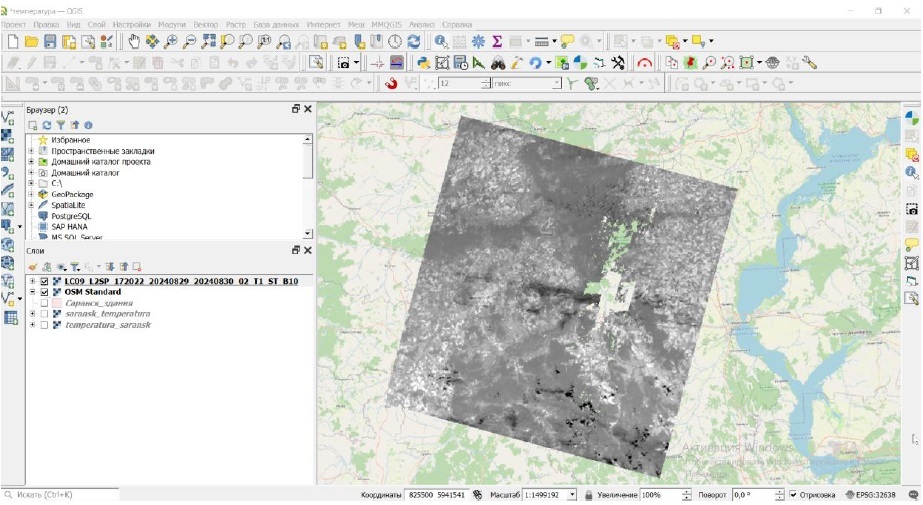Open the Statistical Summary sigma icon
Screen dimensions: 923x505
pyautogui.click(x=497, y=42)
